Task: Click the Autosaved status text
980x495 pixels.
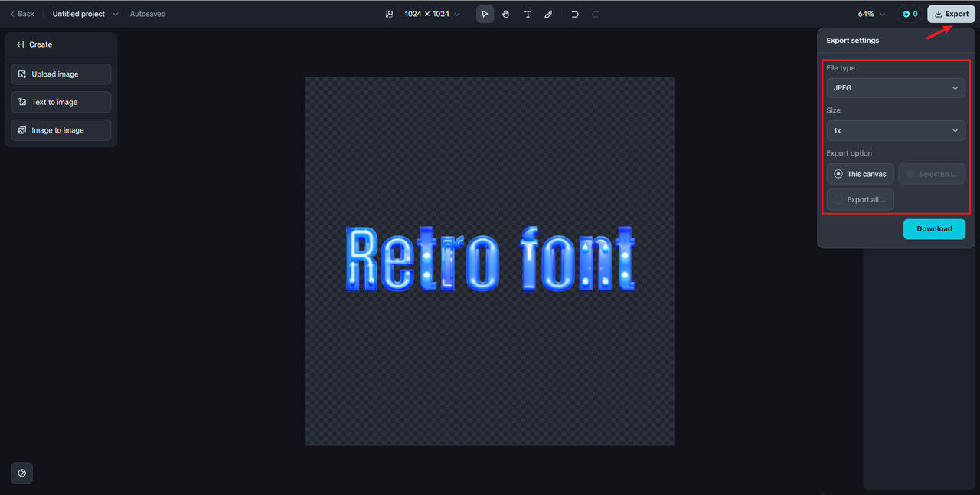Action: coord(148,14)
